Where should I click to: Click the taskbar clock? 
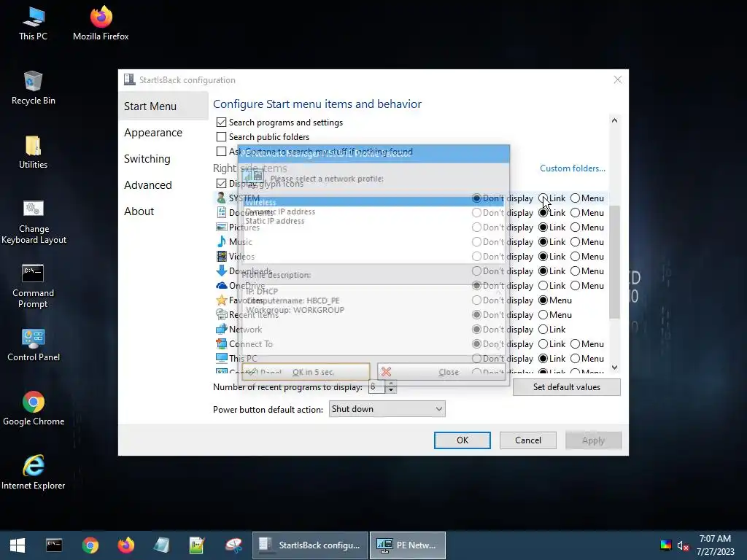click(x=715, y=545)
